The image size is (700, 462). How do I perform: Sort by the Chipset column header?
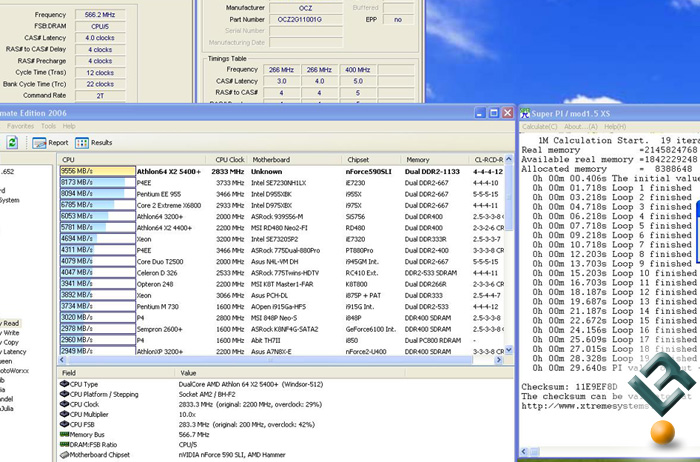pos(372,159)
